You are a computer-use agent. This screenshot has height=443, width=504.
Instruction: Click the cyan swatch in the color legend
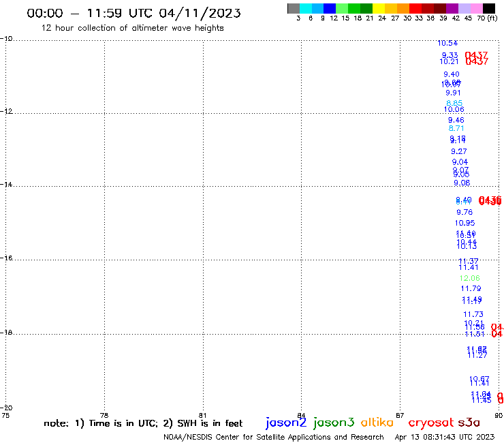click(305, 8)
